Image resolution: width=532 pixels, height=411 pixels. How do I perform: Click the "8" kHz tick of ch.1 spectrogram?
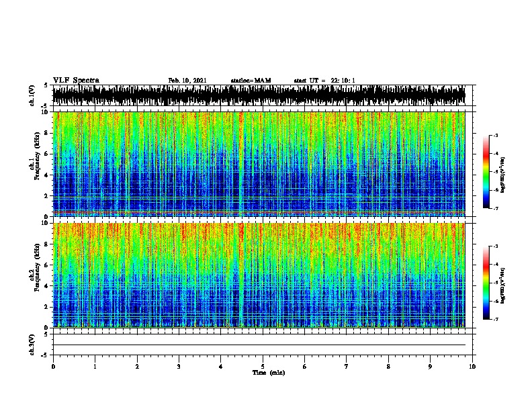47,133
